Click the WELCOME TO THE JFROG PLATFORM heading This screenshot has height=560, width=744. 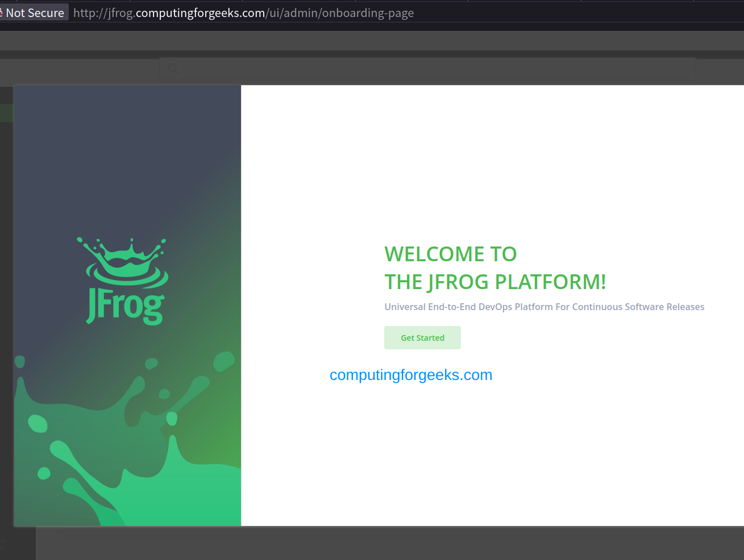pos(495,268)
